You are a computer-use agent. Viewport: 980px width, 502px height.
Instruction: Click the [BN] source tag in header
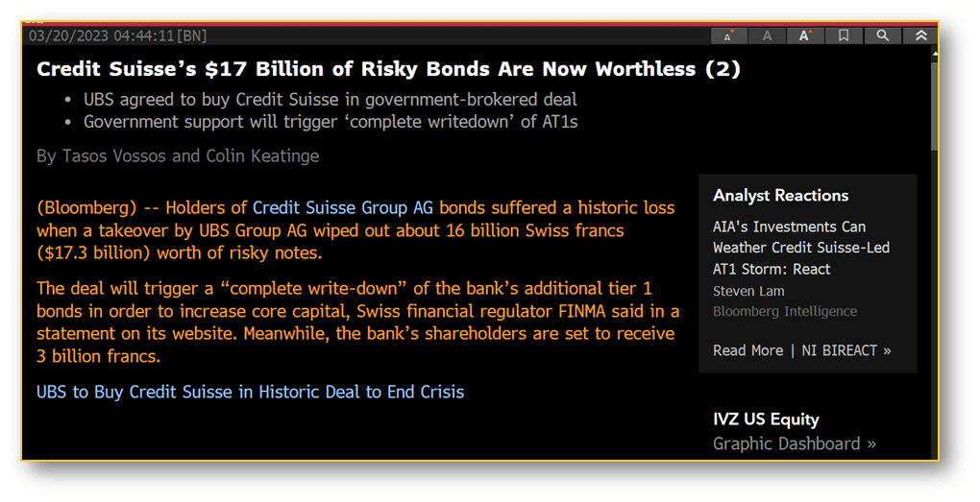point(192,36)
